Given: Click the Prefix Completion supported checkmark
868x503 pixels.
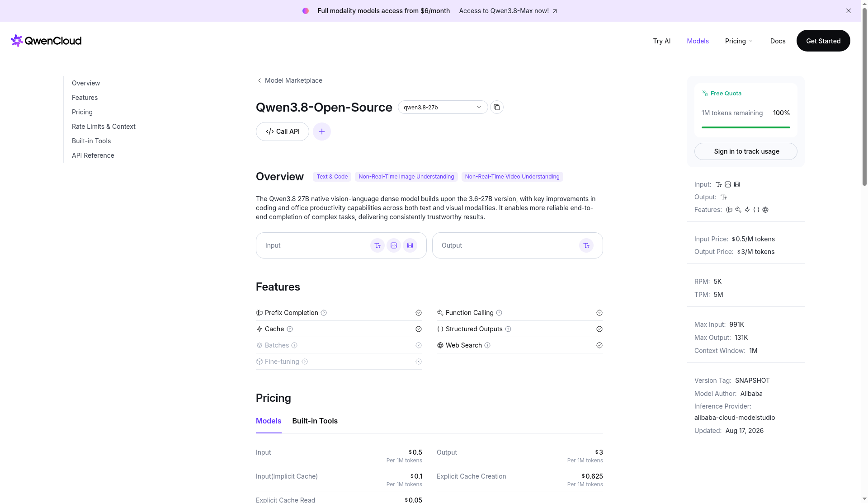Looking at the screenshot, I should pos(419,313).
